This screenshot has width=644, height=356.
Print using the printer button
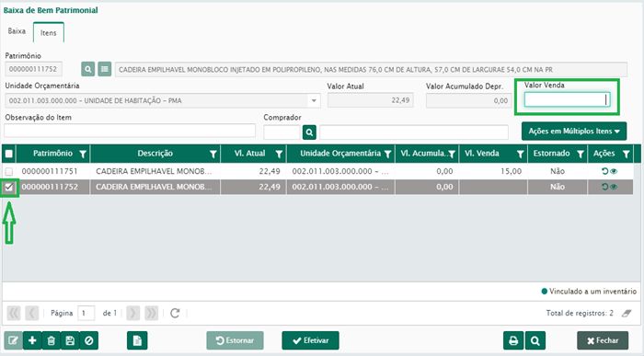513,340
